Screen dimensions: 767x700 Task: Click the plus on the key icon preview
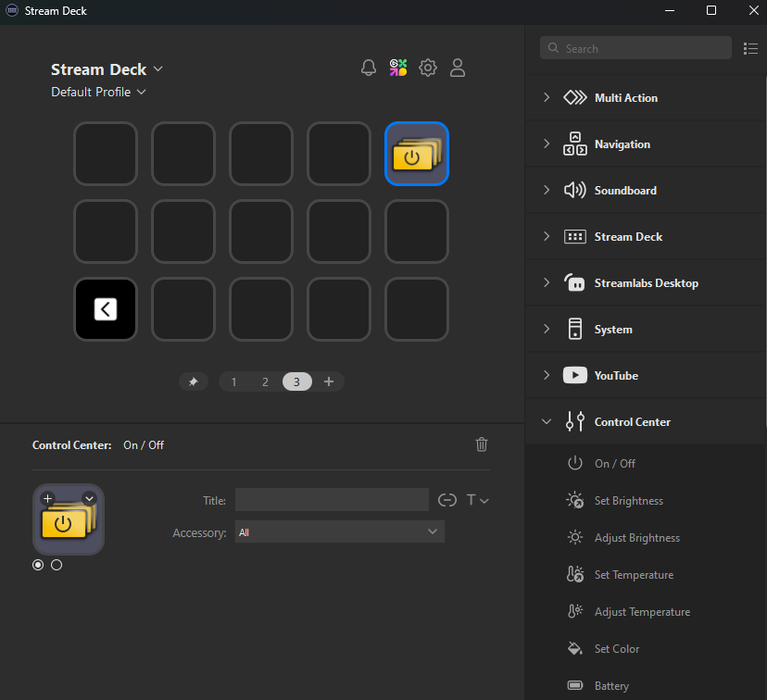pyautogui.click(x=47, y=498)
